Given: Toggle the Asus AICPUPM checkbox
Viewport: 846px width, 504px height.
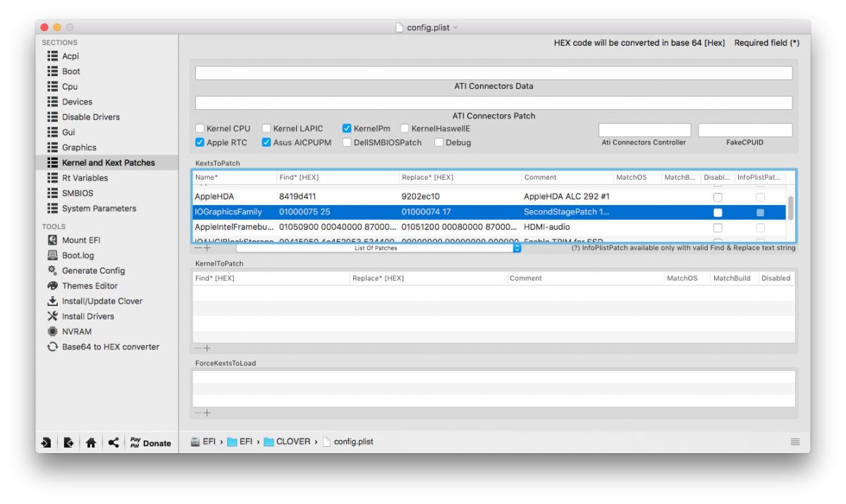Looking at the screenshot, I should [x=266, y=142].
